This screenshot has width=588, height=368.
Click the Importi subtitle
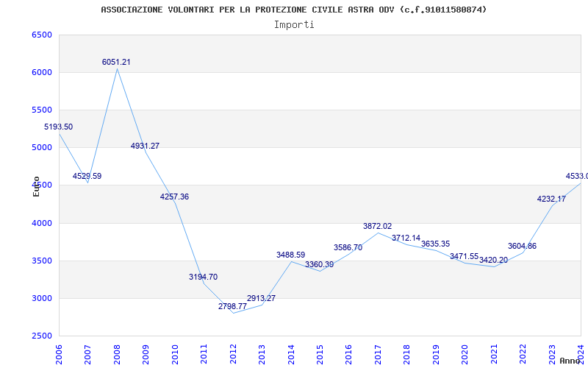[x=294, y=25]
